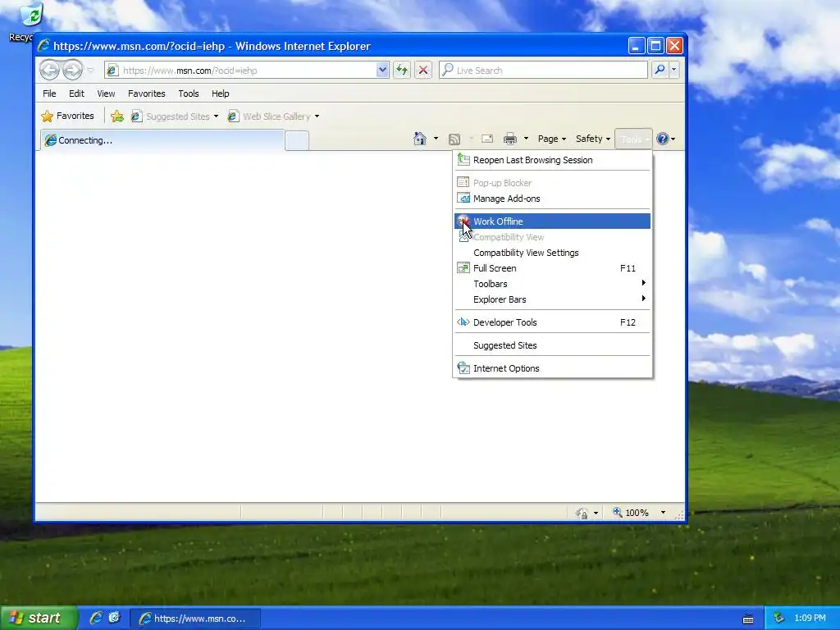The height and width of the screenshot is (630, 840).
Task: Click the New Tab button
Action: point(297,140)
